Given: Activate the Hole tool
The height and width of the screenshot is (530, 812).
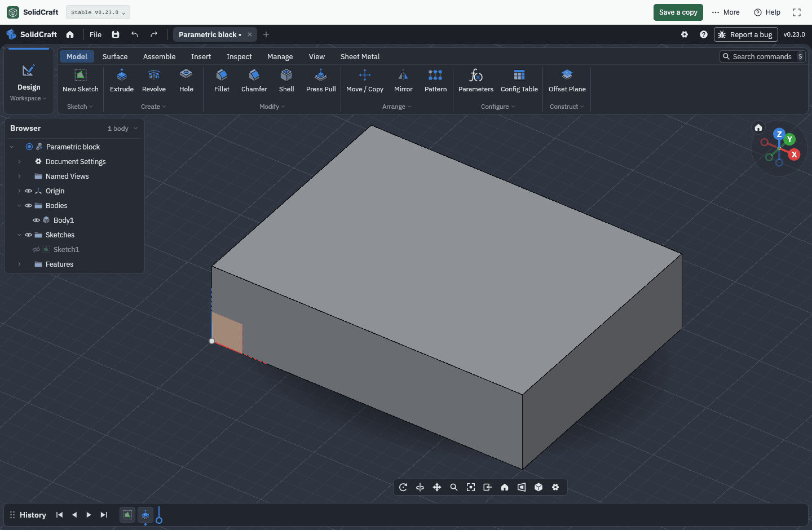Looking at the screenshot, I should (186, 81).
